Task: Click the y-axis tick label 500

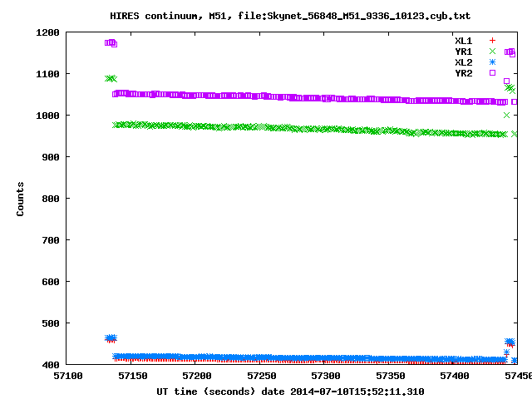Action: [x=51, y=323]
